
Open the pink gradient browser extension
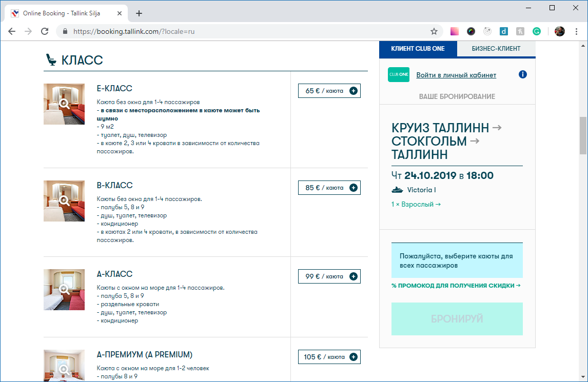pos(455,31)
